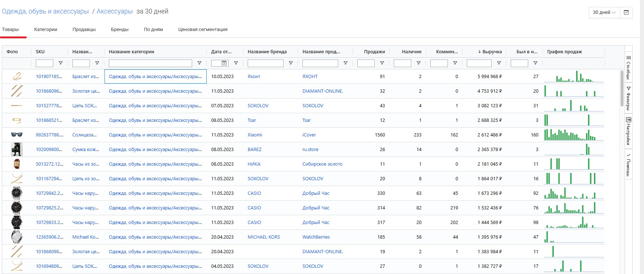Expand the 30 дней period dropdown

coord(604,12)
